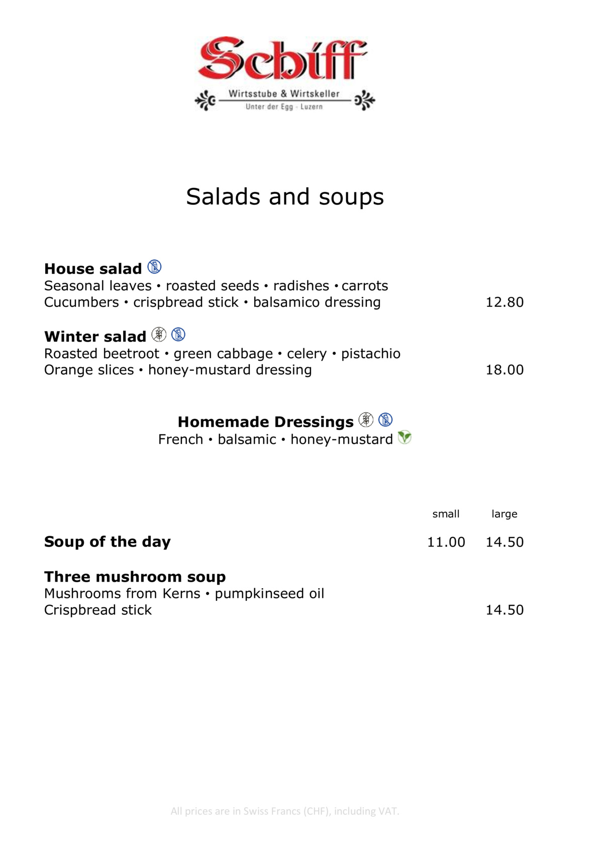Click the Three mushroom soup heading
The image size is (614, 868).
coord(135,577)
